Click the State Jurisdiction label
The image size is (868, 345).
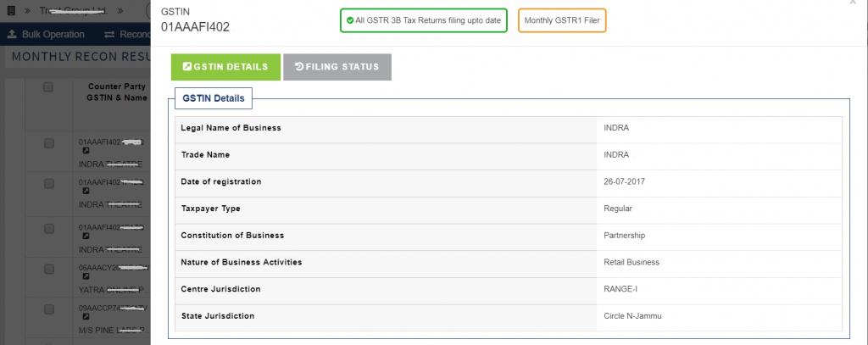click(218, 315)
